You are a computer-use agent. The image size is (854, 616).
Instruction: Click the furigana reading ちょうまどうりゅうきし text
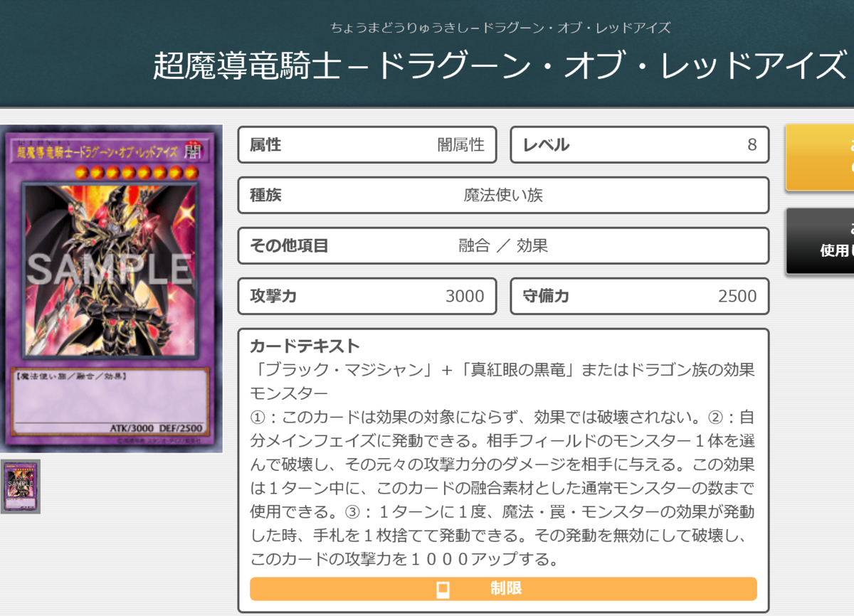[x=500, y=28]
